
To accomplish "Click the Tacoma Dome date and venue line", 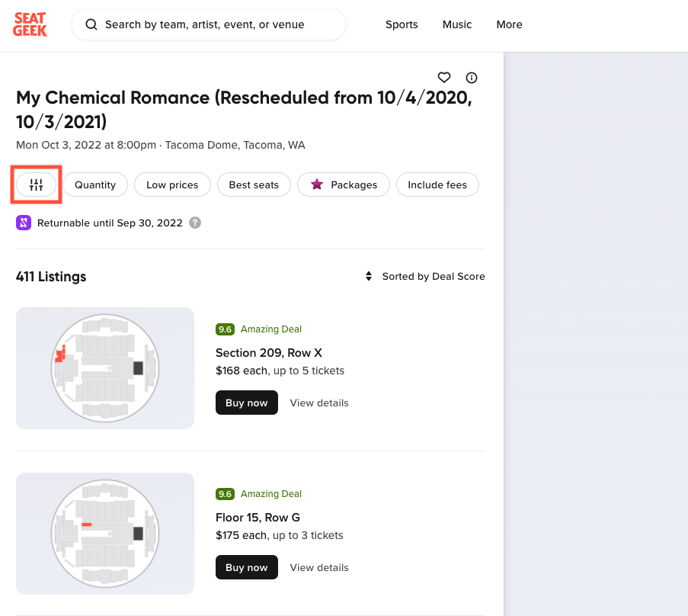I will click(161, 145).
